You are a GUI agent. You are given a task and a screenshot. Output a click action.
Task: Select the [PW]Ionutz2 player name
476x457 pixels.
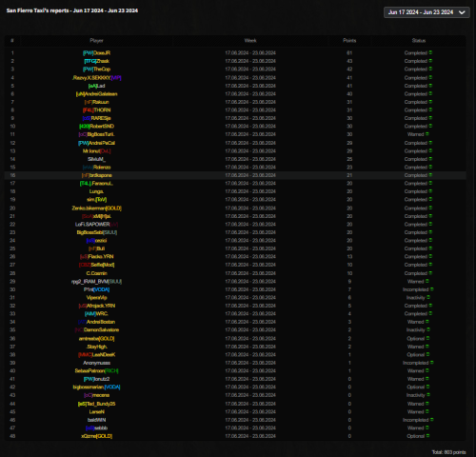(x=96, y=379)
